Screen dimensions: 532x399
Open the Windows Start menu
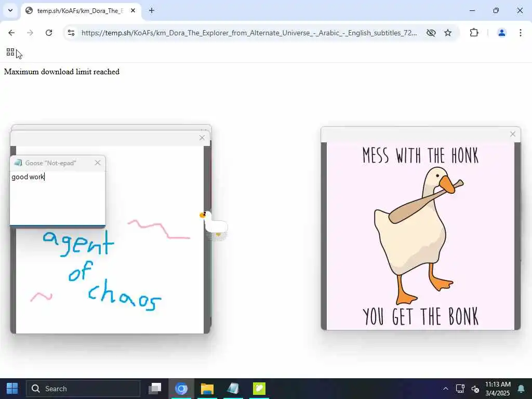click(x=12, y=389)
